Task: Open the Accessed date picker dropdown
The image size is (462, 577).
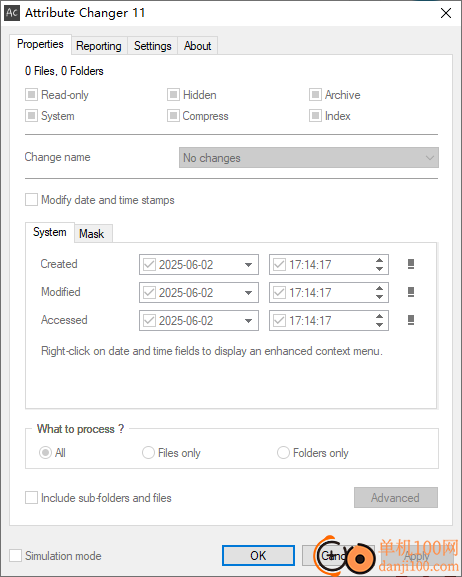Action: click(248, 321)
